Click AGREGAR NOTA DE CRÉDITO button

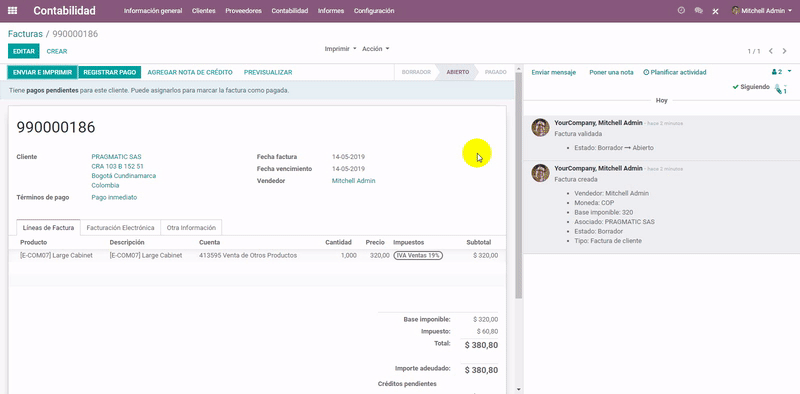[x=190, y=72]
